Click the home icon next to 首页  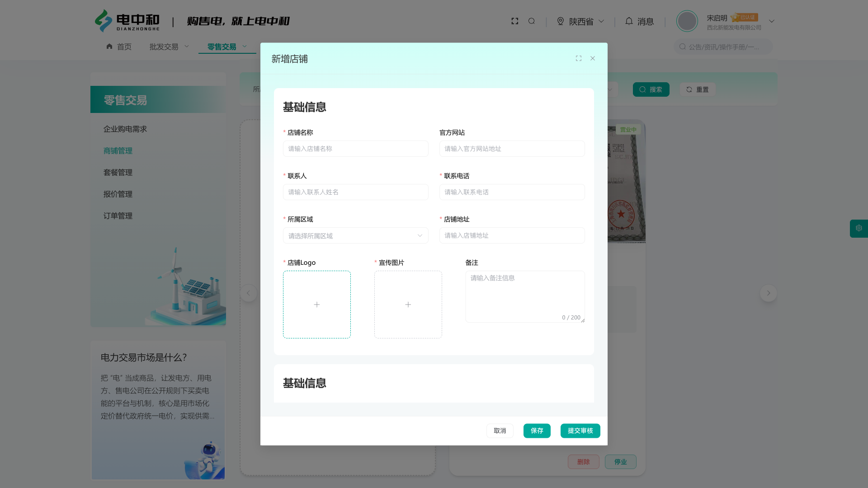coord(109,47)
